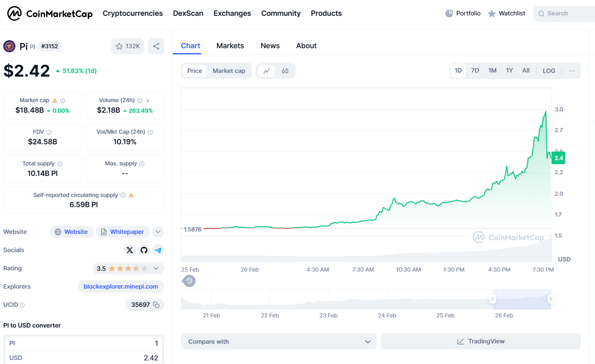This screenshot has width=595, height=364.
Task: Click the circulating supply warning icon
Action: 131,195
